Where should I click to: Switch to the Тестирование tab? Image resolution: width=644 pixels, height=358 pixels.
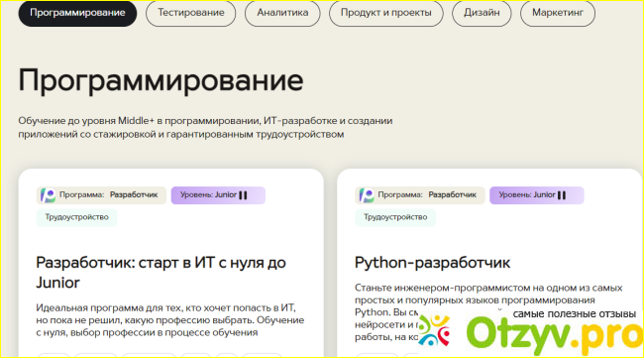pos(191,13)
